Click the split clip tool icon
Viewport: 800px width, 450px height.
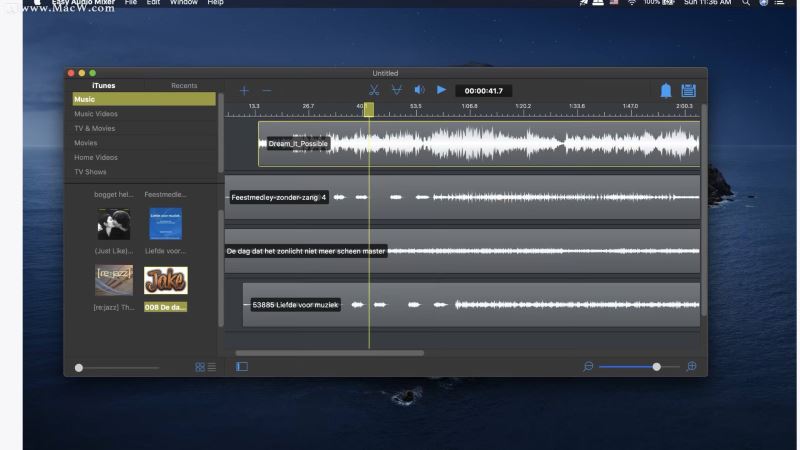[396, 90]
